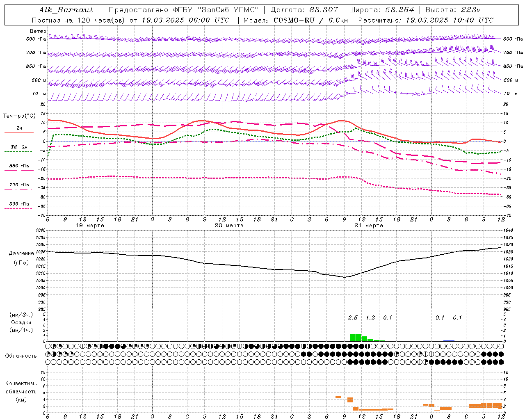Click the 19 марта date label

point(90,226)
